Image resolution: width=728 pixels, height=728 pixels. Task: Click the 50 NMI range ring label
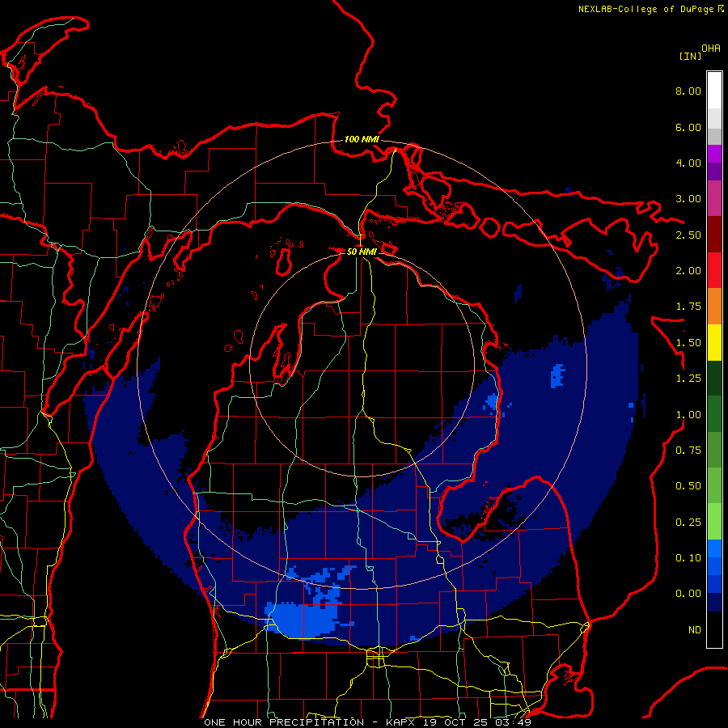[362, 252]
